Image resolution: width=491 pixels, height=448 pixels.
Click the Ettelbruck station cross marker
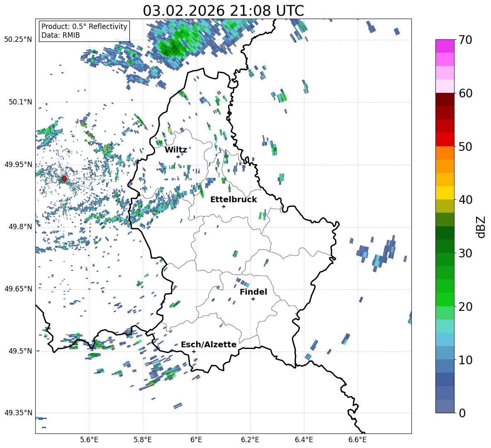(x=224, y=206)
